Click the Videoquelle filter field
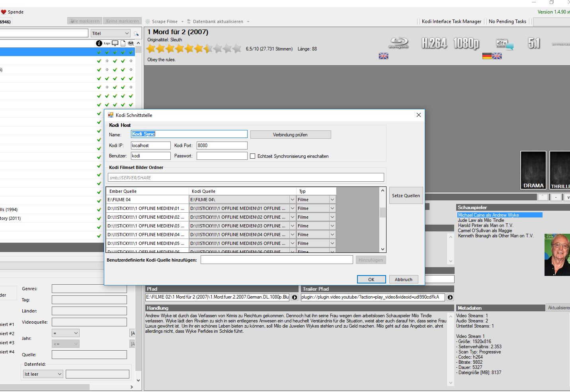 [89, 322]
